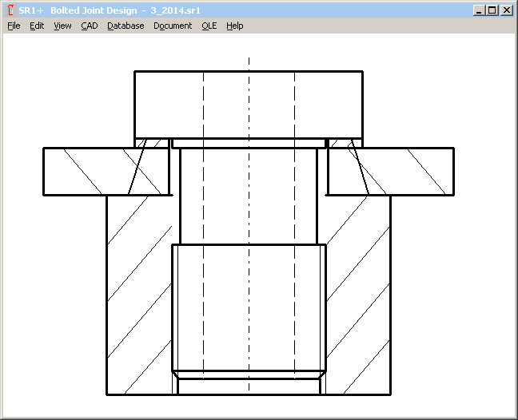This screenshot has height=420, width=518.
Task: Open the Document menu
Action: (173, 26)
